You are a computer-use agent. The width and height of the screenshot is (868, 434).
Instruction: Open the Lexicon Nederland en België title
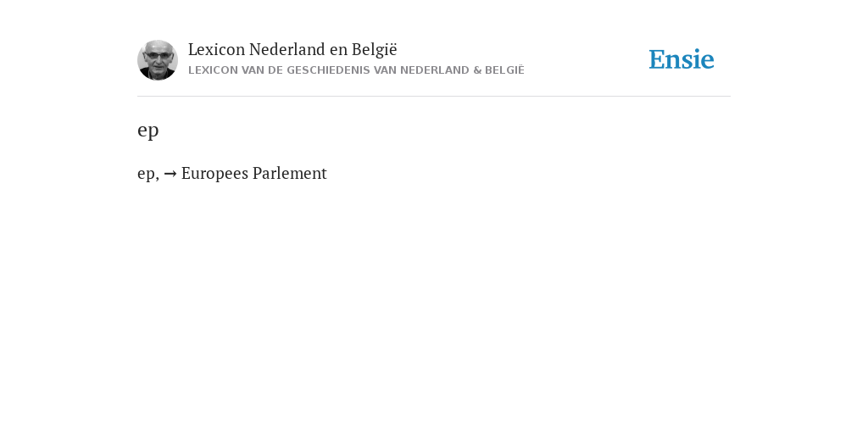point(292,49)
